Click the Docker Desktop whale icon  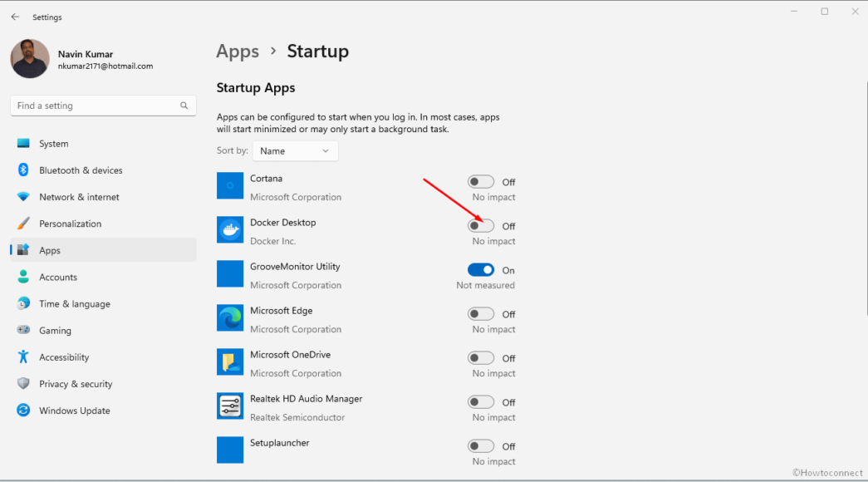click(230, 229)
